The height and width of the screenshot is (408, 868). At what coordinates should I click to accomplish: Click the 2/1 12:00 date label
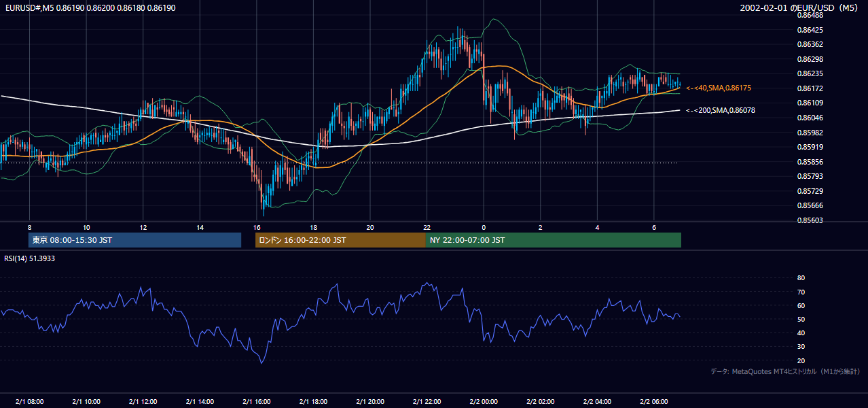(x=143, y=402)
